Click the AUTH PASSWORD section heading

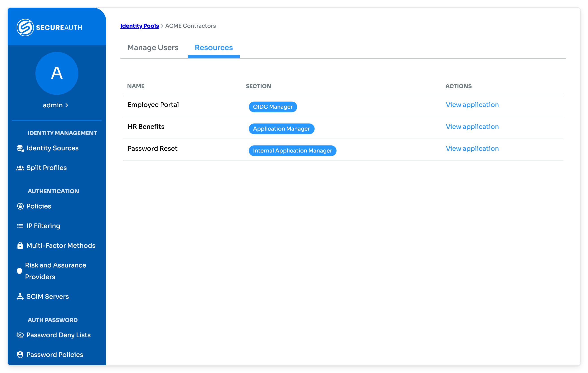[x=52, y=320]
